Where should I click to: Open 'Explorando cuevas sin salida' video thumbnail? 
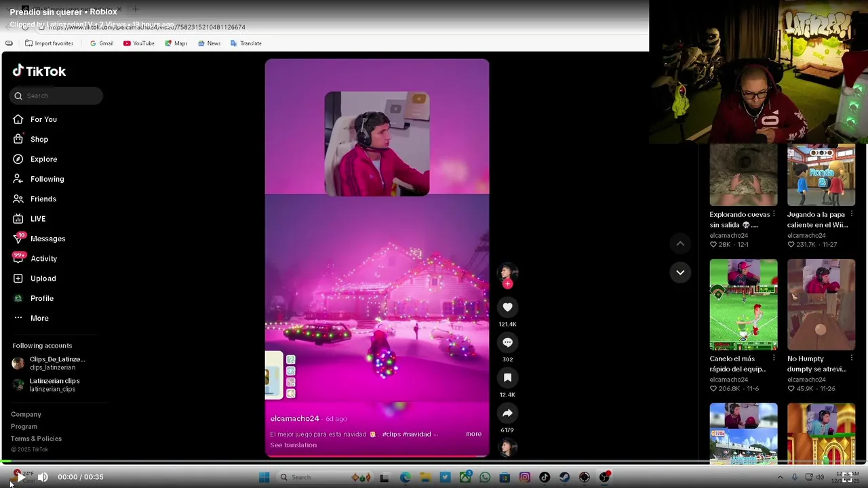[743, 175]
